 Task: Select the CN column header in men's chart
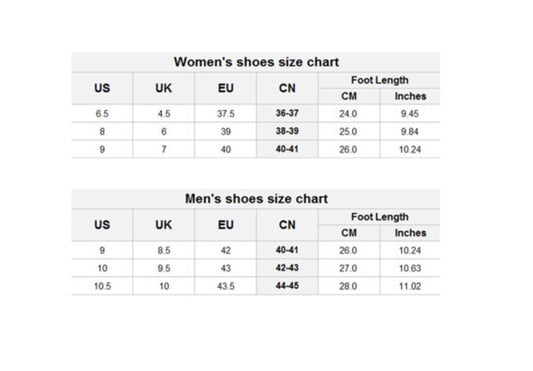click(287, 225)
